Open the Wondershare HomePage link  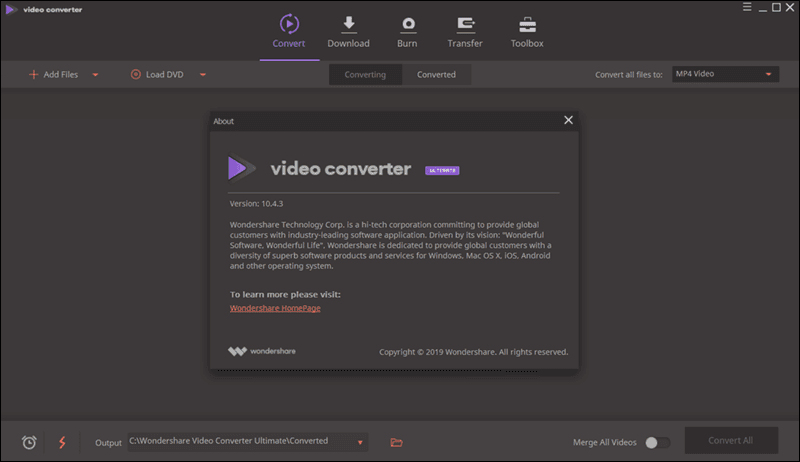pos(275,308)
